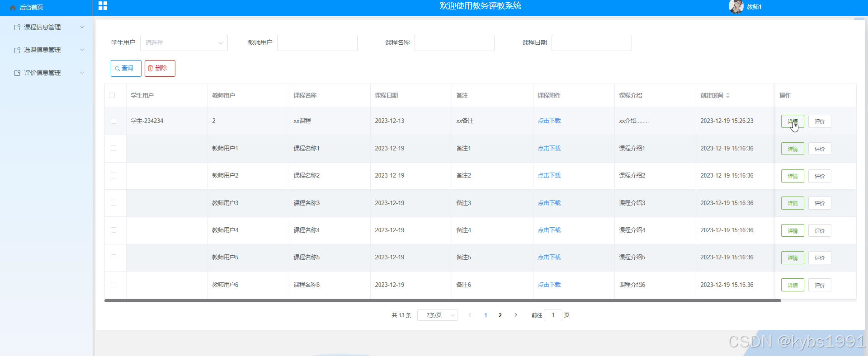Viewport: 868px width, 356px height.
Task: Select the 学生-234234 cell text
Action: (x=147, y=121)
